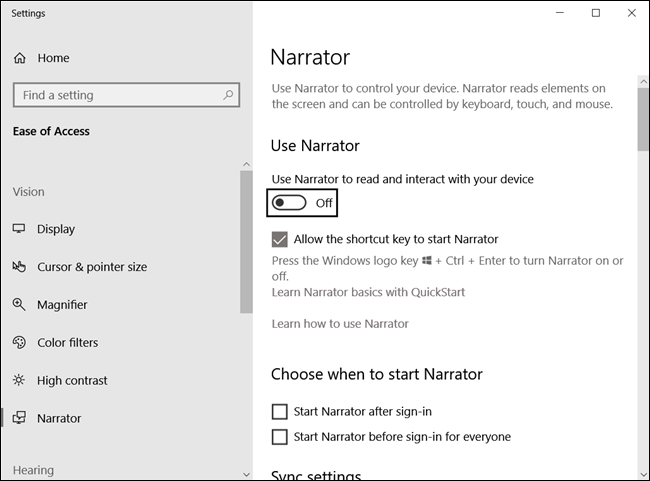This screenshot has height=481, width=650.
Task: Click the Color filters palette icon
Action: [19, 343]
